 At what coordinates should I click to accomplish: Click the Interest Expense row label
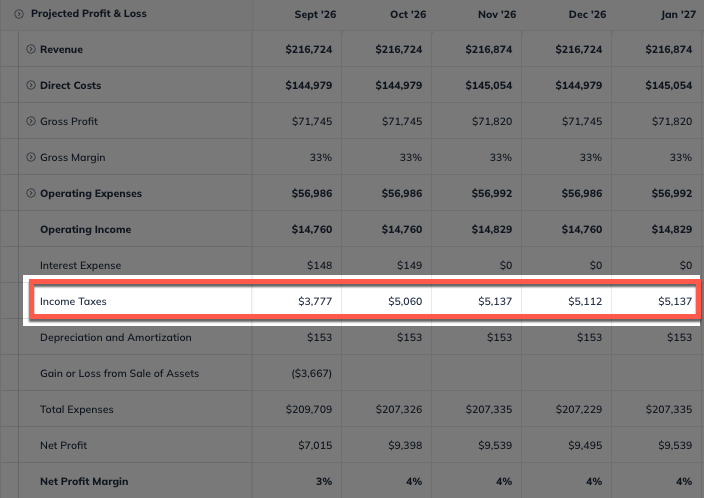(x=80, y=265)
